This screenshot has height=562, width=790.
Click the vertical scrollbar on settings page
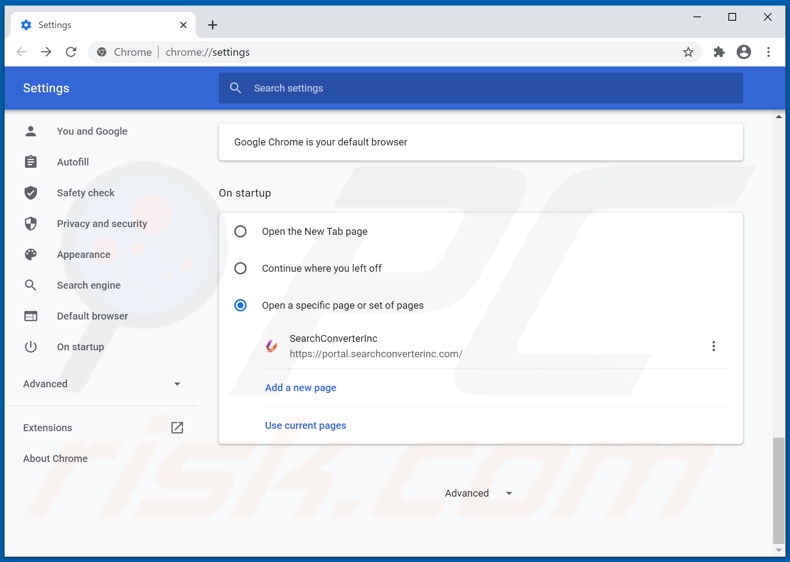pyautogui.click(x=779, y=490)
